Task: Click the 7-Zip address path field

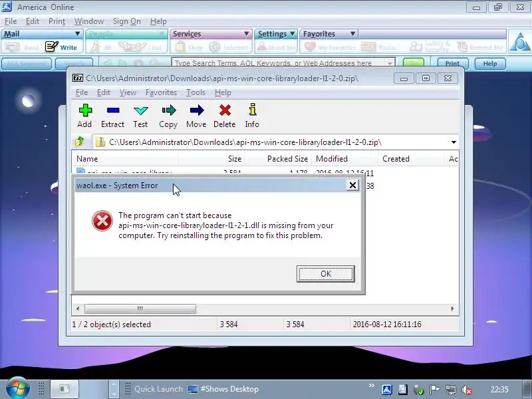Action: click(x=271, y=142)
